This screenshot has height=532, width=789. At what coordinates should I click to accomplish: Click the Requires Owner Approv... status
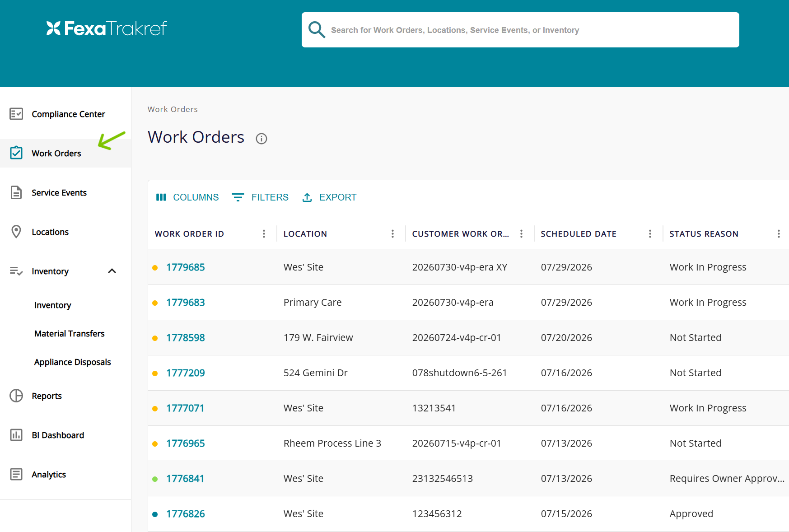[x=727, y=479]
